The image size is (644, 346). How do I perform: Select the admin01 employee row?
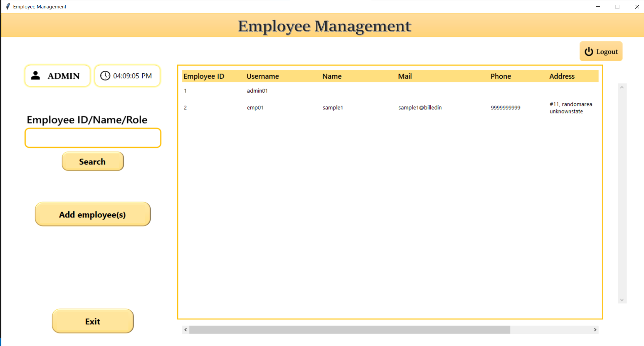[x=390, y=91]
